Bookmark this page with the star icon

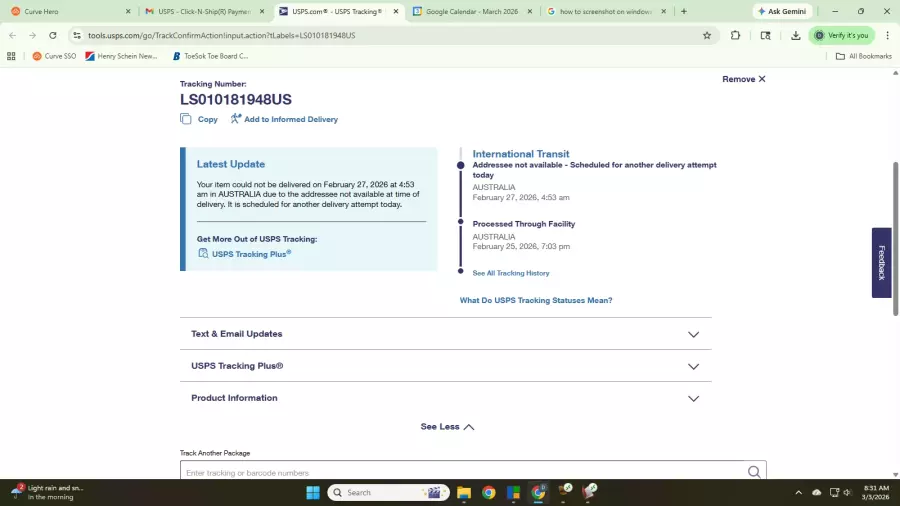[x=707, y=35]
